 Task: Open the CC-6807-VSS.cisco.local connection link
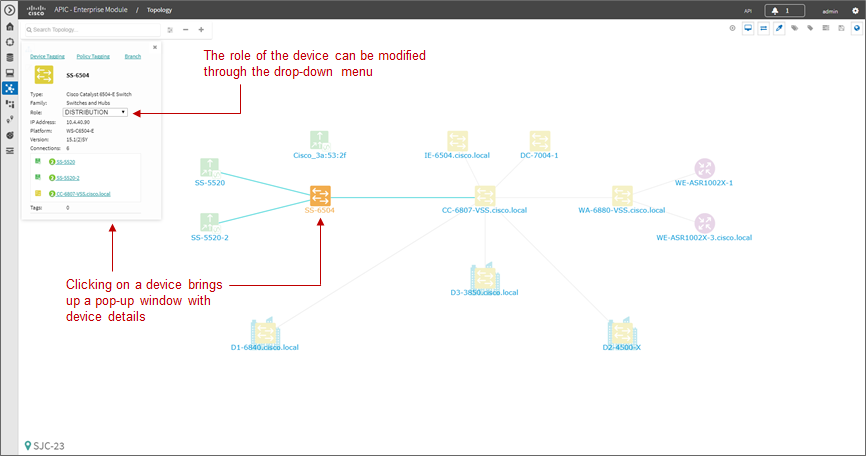click(83, 194)
